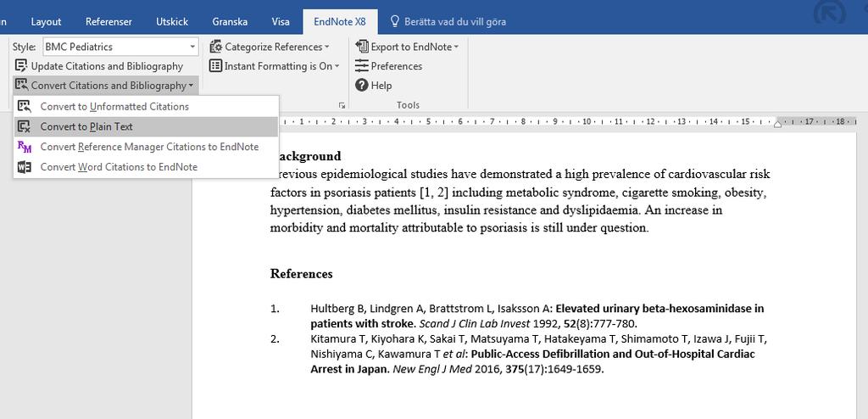This screenshot has height=419, width=868.
Task: Click the Word Citations W icon
Action: point(25,167)
